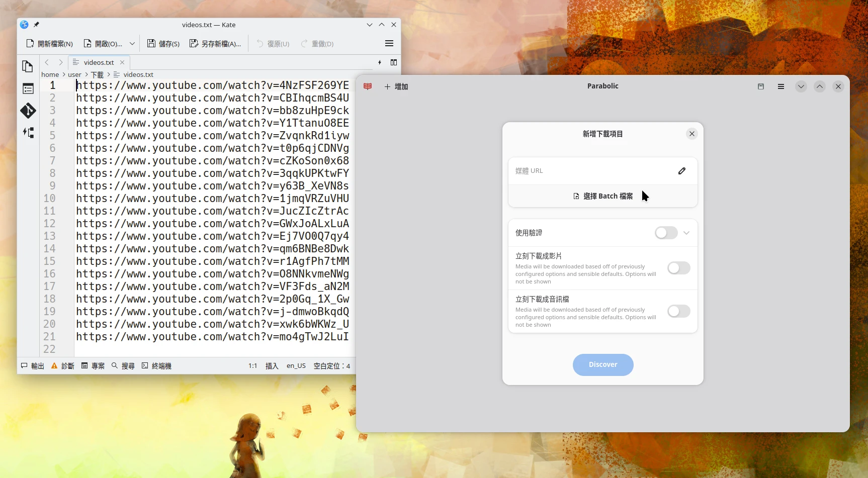Click line 21 URL ending mo4gTwJ2LuI
Image resolution: width=868 pixels, height=478 pixels.
tap(213, 337)
